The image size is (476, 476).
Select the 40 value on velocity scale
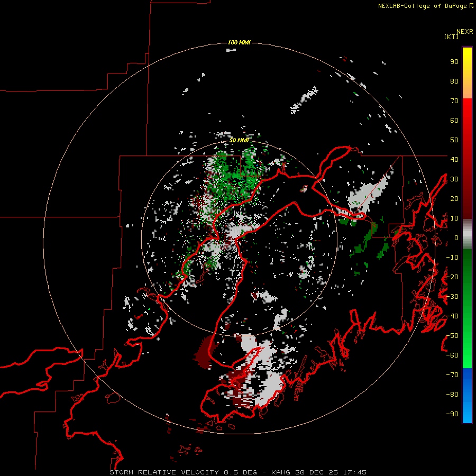[454, 159]
